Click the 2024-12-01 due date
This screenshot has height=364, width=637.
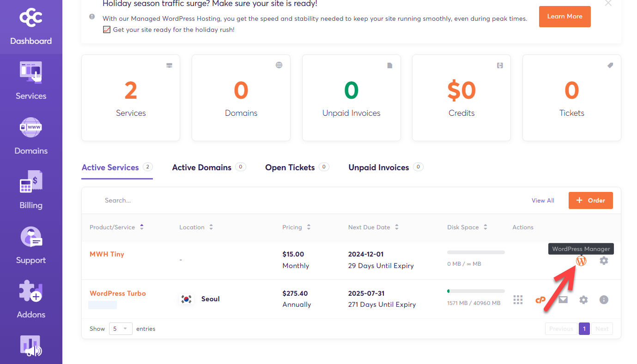pyautogui.click(x=366, y=254)
